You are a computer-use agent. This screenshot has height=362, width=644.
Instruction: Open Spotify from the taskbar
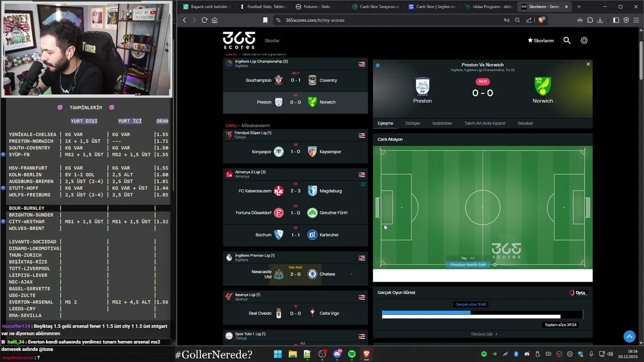tap(352, 354)
